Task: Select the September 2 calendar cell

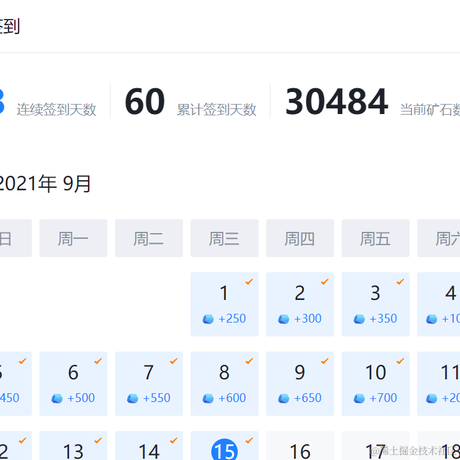Action: (300, 304)
